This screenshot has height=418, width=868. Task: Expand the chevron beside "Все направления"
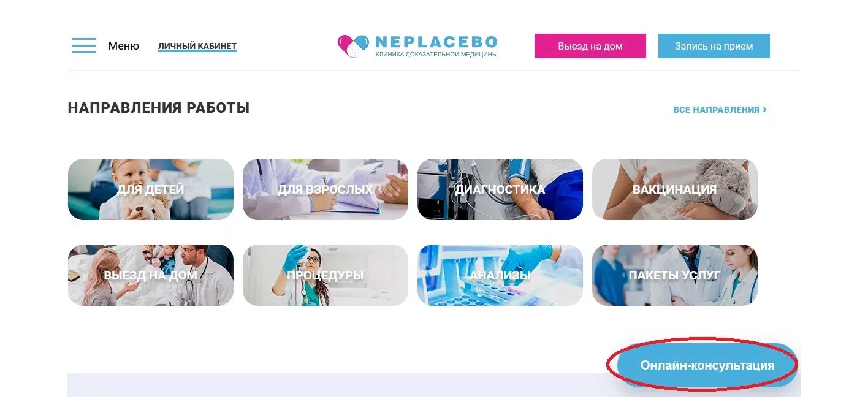click(764, 110)
